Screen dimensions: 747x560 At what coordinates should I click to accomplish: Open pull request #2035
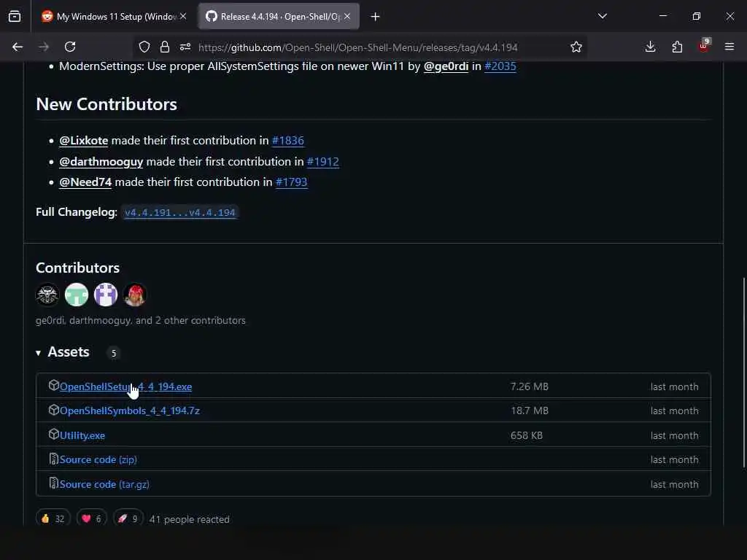coord(500,66)
